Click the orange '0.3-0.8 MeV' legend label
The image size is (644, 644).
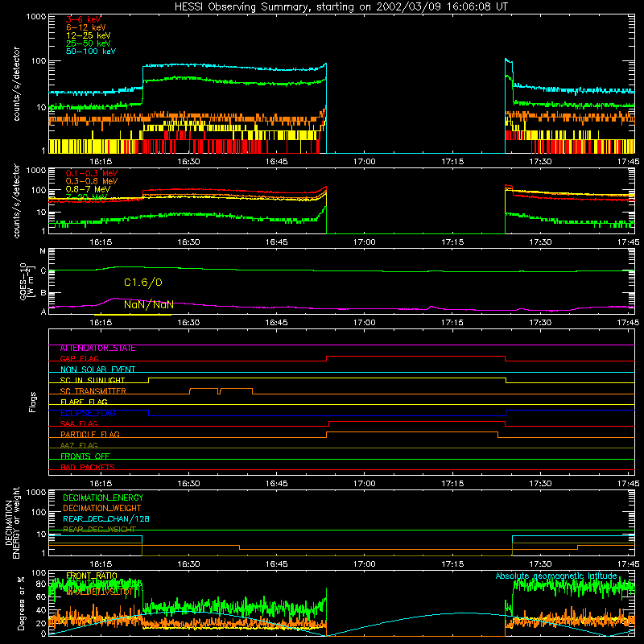[92, 181]
